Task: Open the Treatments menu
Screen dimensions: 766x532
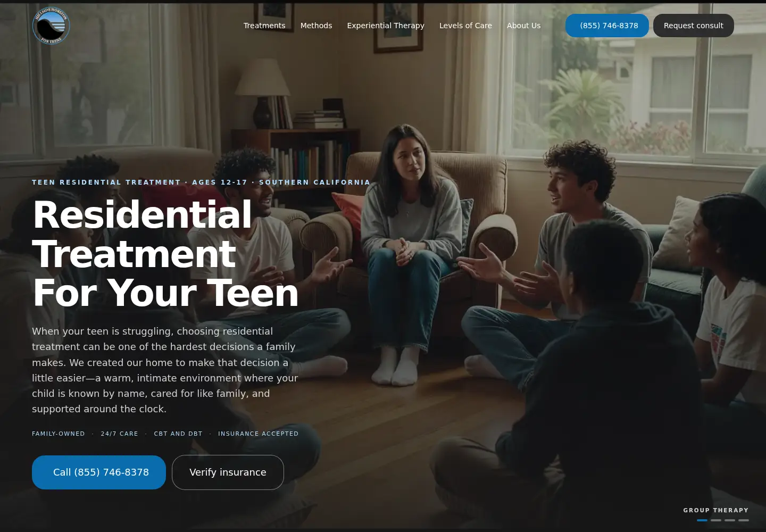Action: tap(264, 26)
